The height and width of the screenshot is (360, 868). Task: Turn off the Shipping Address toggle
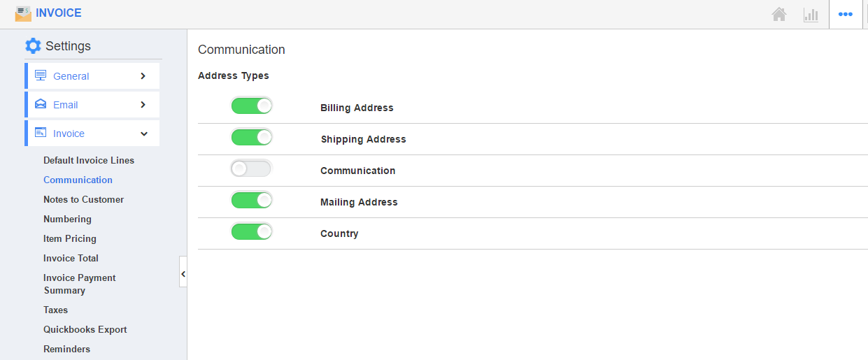click(x=251, y=138)
